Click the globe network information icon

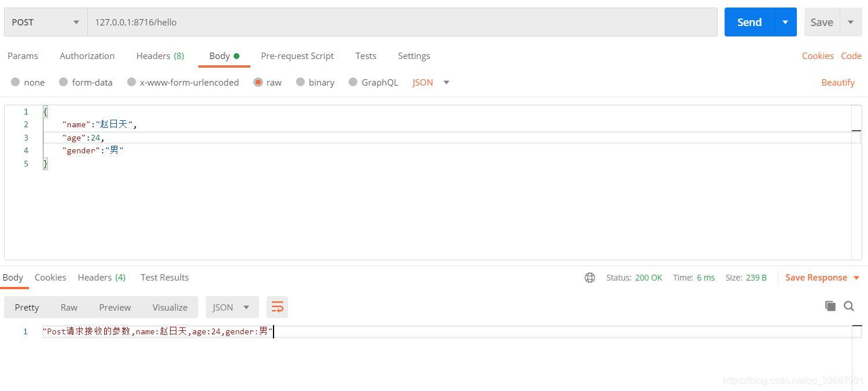click(x=590, y=278)
